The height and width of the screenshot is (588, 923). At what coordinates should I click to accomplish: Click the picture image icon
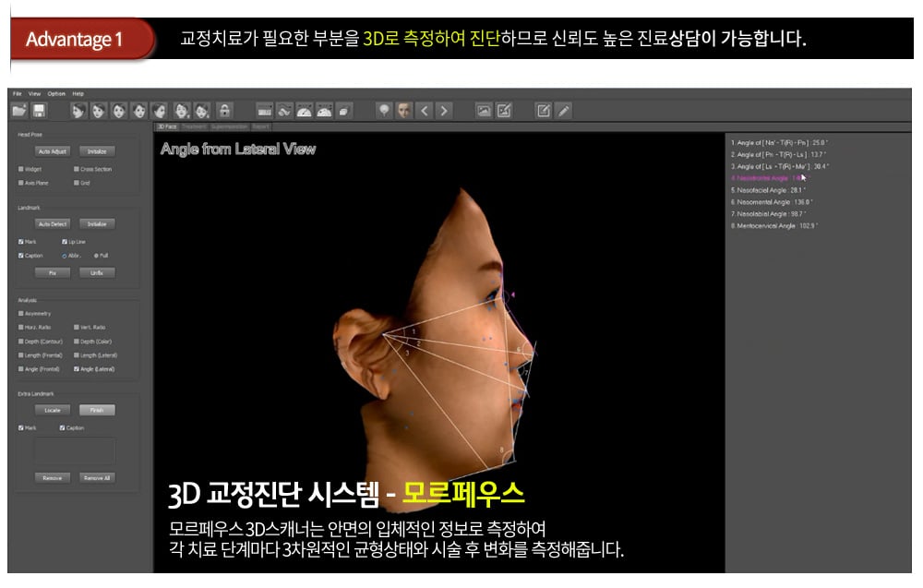(484, 111)
